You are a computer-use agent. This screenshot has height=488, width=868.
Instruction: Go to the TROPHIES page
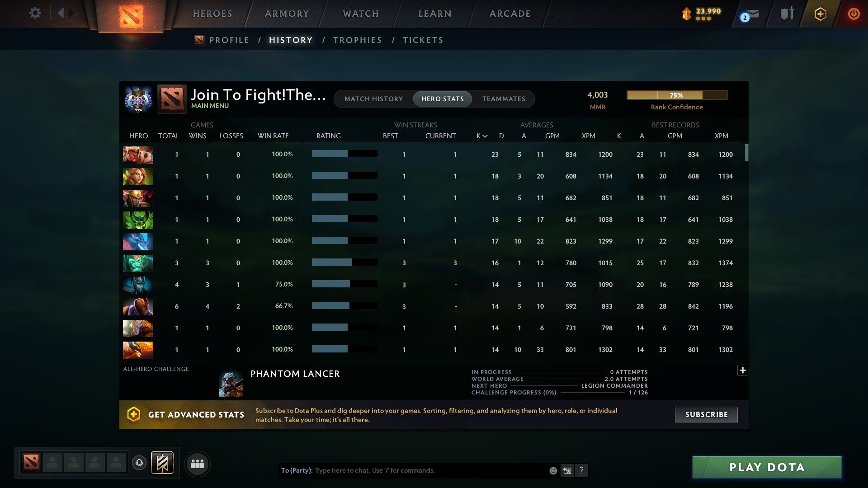pos(357,40)
